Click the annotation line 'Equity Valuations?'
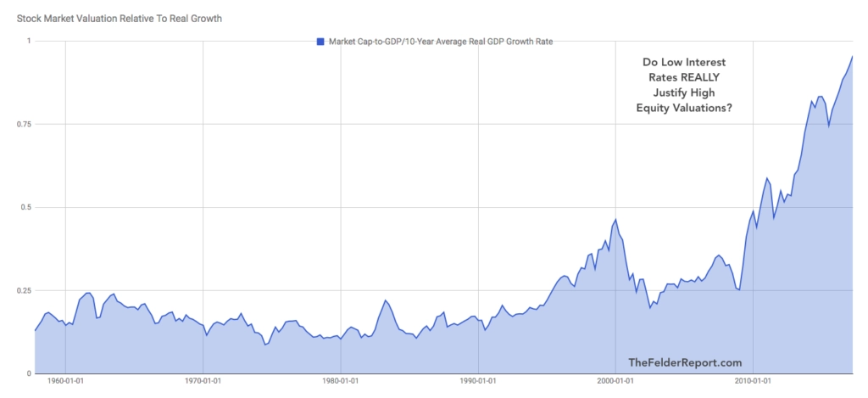This screenshot has width=868, height=398. click(684, 108)
